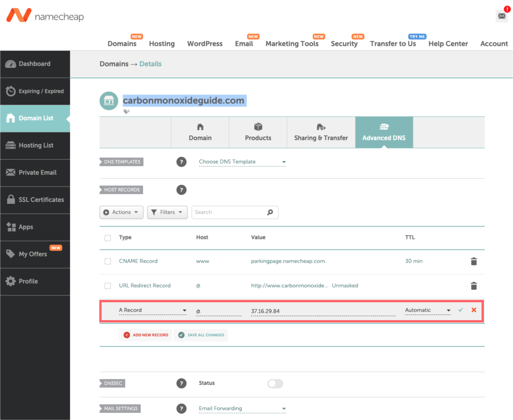The height and width of the screenshot is (420, 513).
Task: Open the mail notifications envelope icon
Action: click(x=502, y=16)
